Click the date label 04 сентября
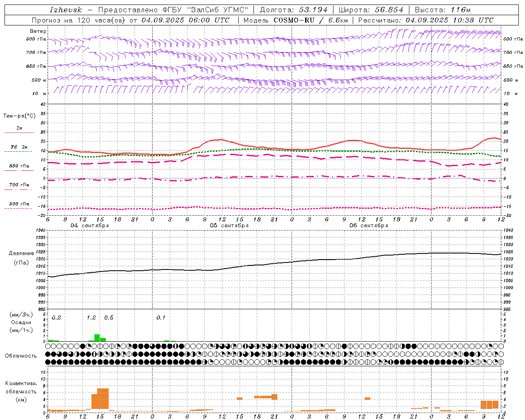This screenshot has height=420, width=525. [89, 226]
